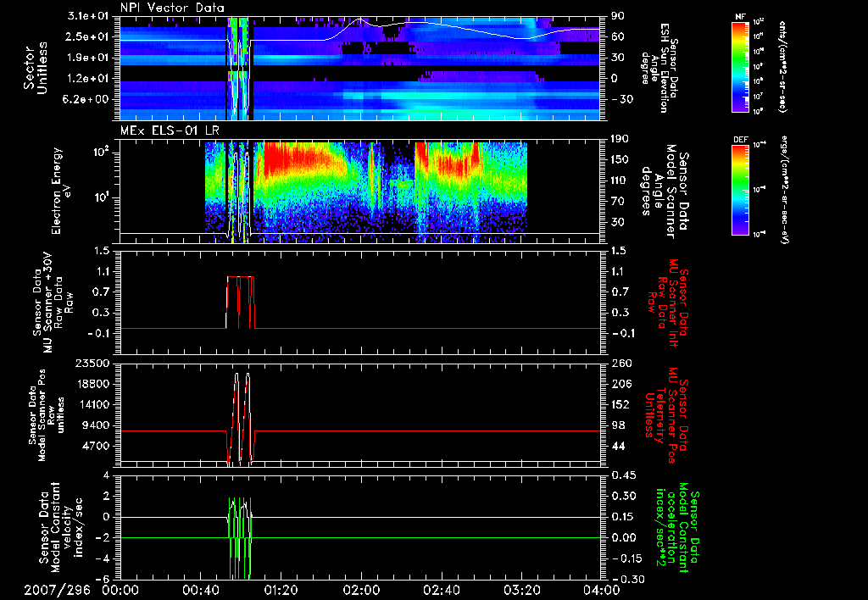
Task: Click the 90 degree sun elevation tick
Action: coord(618,16)
